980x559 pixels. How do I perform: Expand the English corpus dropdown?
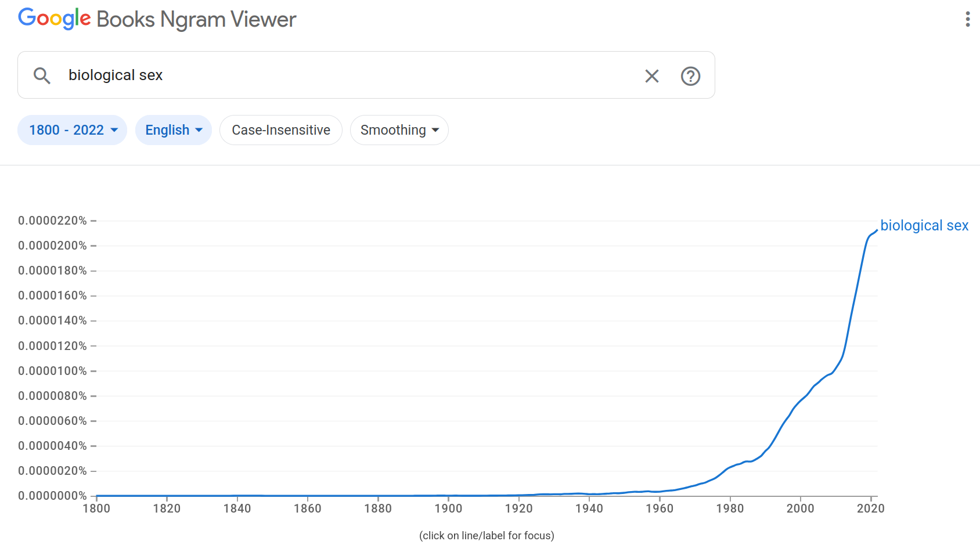(174, 130)
